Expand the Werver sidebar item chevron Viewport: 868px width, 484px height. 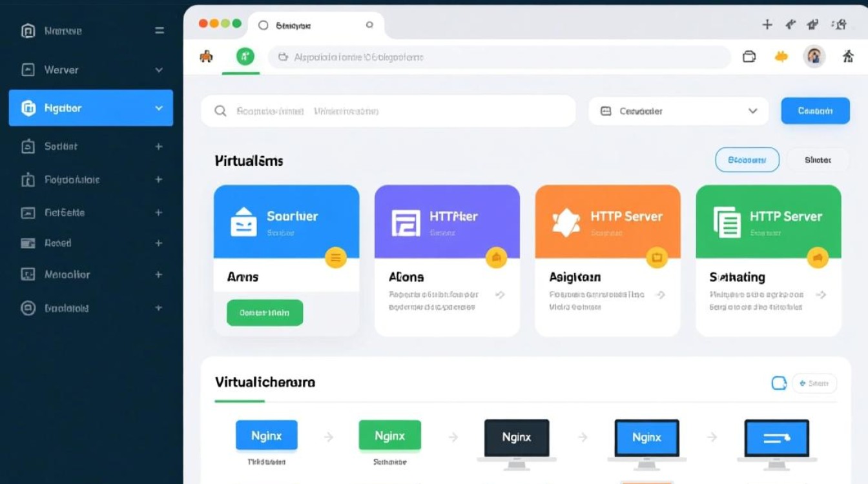(159, 70)
